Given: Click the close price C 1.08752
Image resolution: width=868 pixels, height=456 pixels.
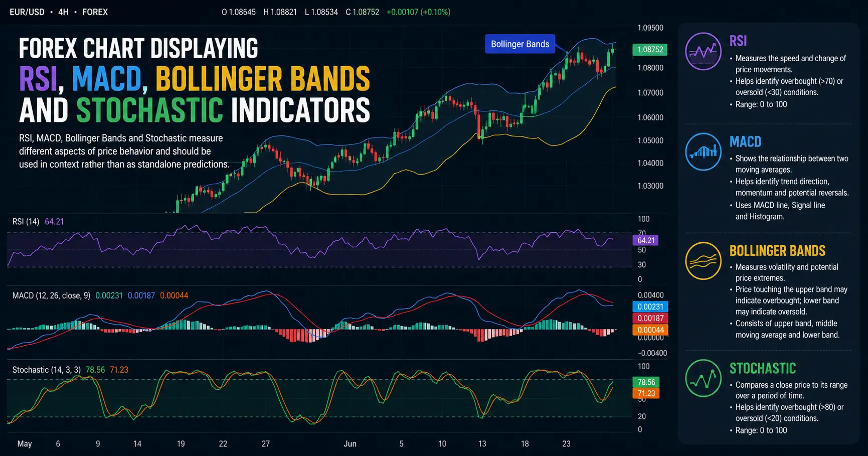Looking at the screenshot, I should [x=363, y=12].
